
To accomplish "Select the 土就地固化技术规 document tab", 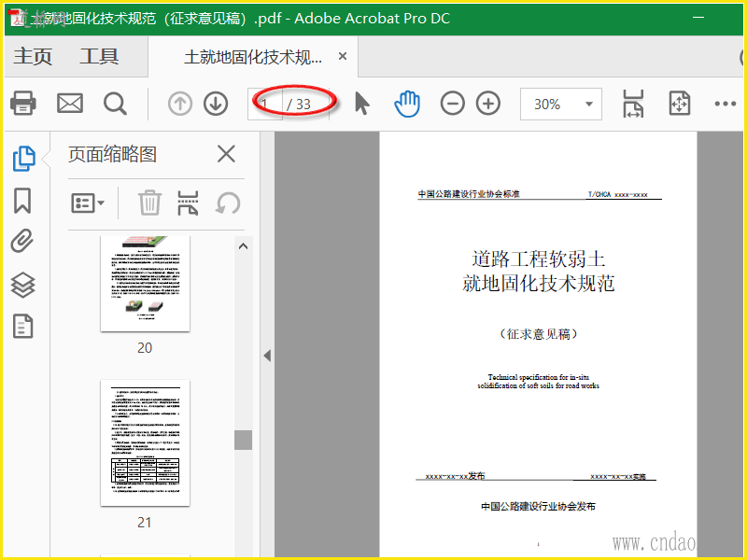I will tap(253, 57).
